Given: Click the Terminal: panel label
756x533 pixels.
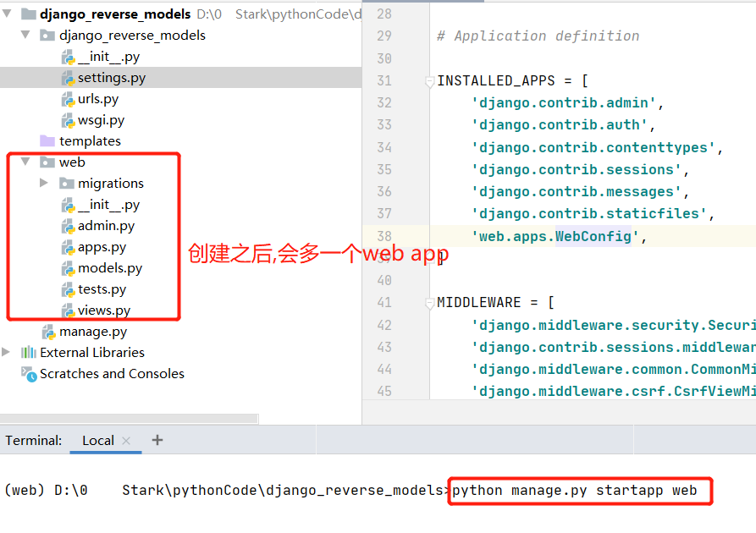Looking at the screenshot, I should [x=34, y=441].
